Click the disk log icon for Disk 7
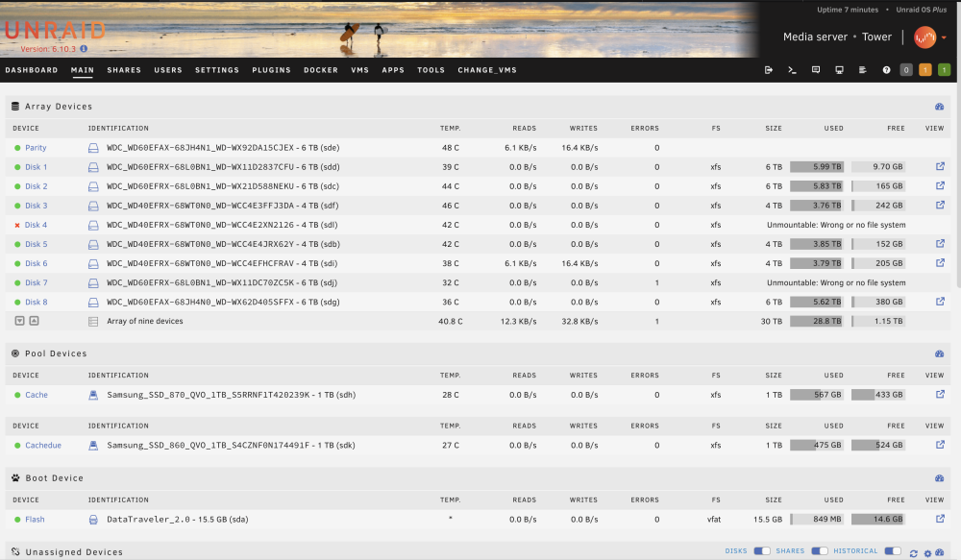Image resolution: width=961 pixels, height=560 pixels. point(93,283)
